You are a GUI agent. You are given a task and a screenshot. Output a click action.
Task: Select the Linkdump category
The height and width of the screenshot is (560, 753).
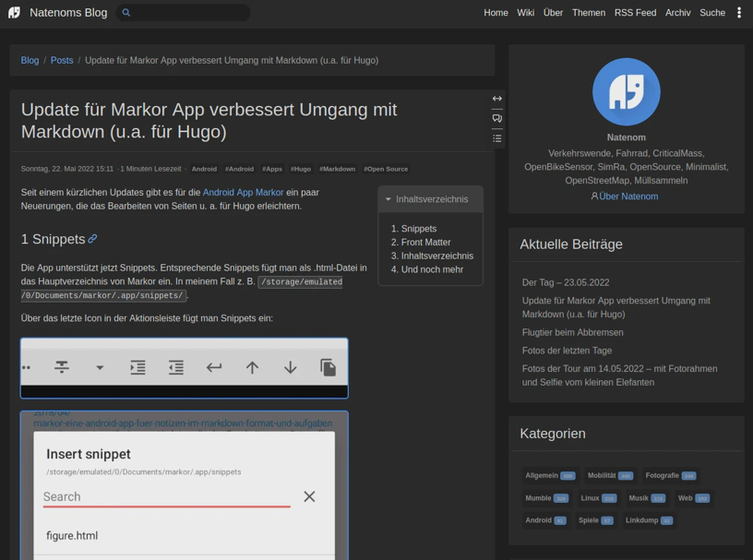(x=649, y=520)
